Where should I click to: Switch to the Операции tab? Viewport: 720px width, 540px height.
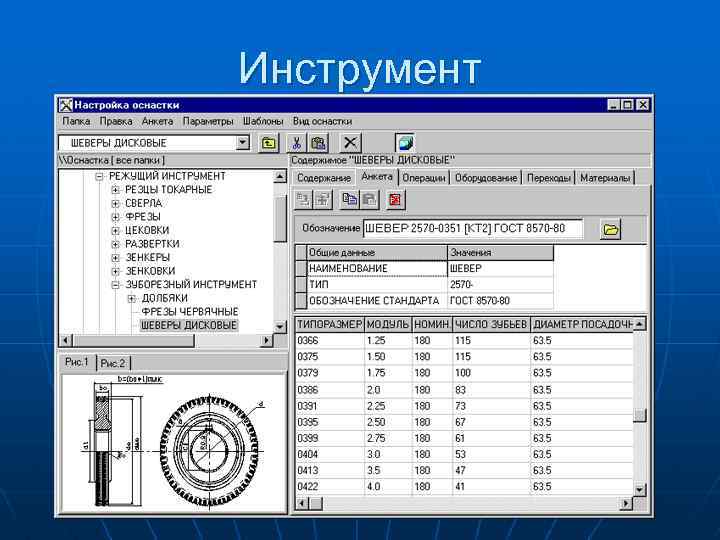(424, 178)
